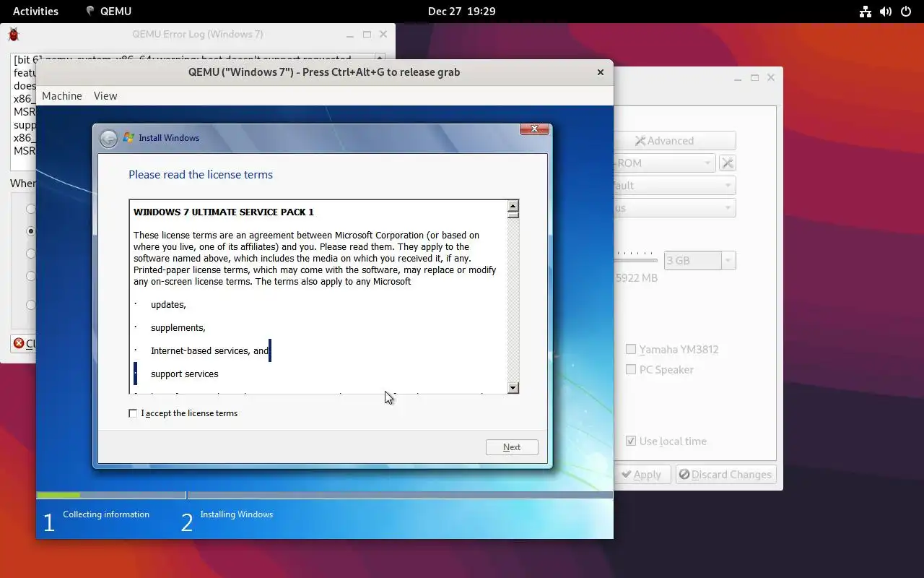Click 'Internet-based services, and' line
The width and height of the screenshot is (924, 578).
209,350
